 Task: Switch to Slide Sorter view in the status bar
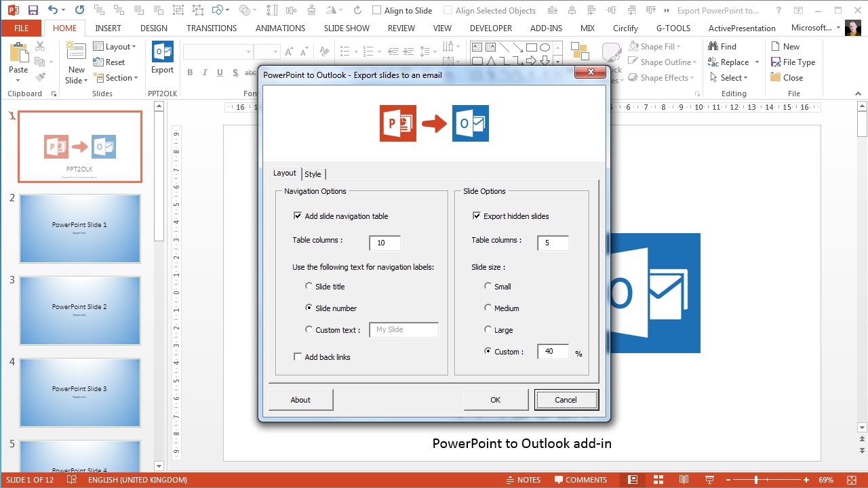click(x=657, y=480)
